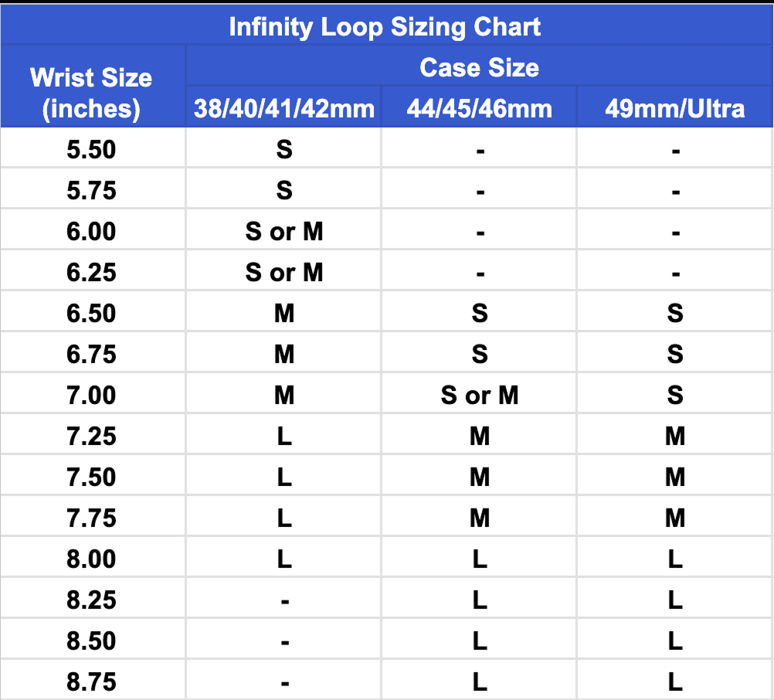Select the Wrist Size (inches) header cell
The width and height of the screenshot is (774, 700).
click(91, 93)
